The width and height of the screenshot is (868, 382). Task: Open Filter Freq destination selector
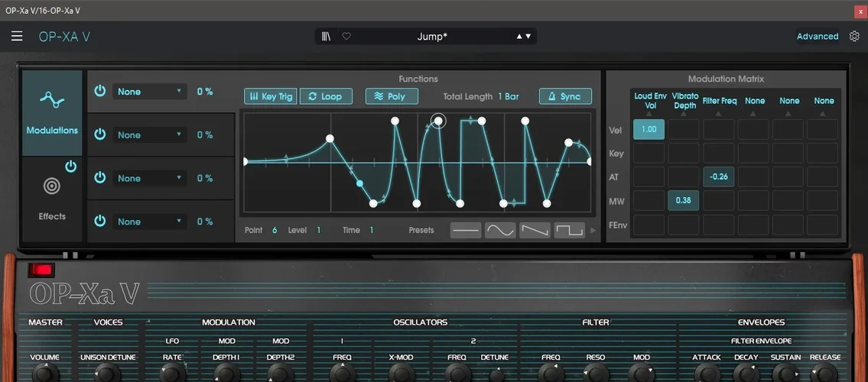719,101
